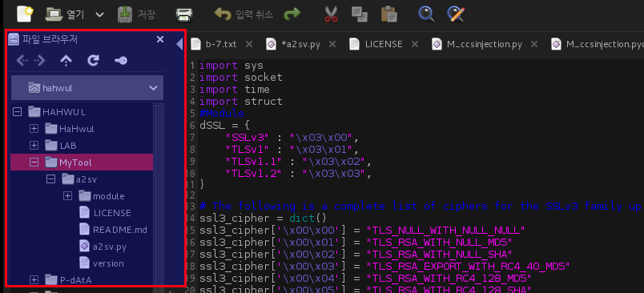Cut selection with the scissors icon
This screenshot has height=293, width=644.
331,14
